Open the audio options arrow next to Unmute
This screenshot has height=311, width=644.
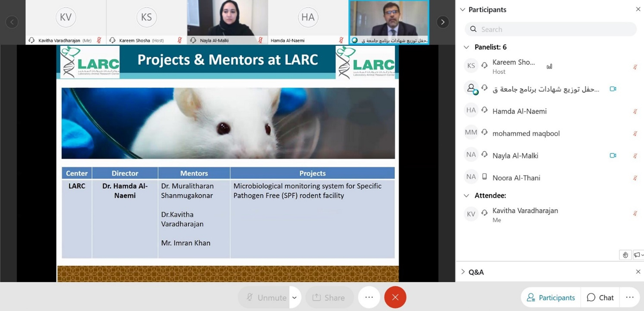point(295,297)
